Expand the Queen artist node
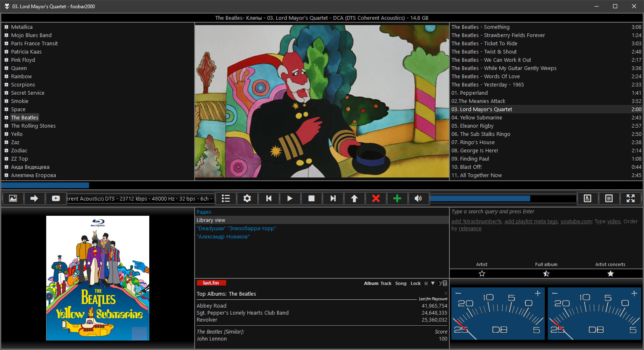The image size is (644, 350). click(6, 68)
